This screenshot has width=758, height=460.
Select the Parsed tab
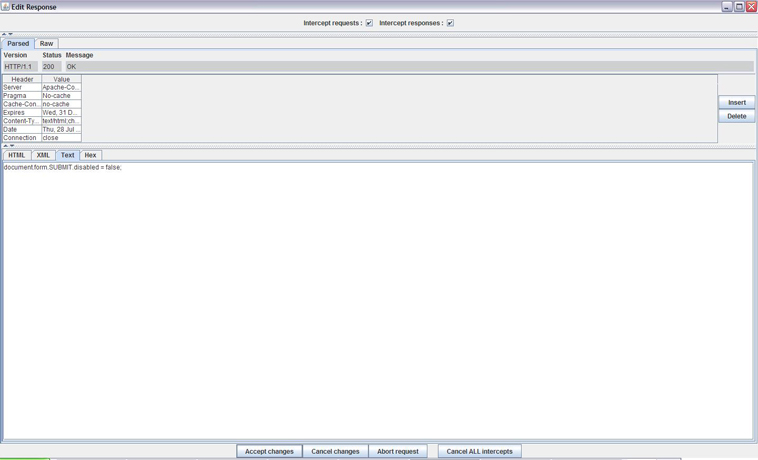18,44
